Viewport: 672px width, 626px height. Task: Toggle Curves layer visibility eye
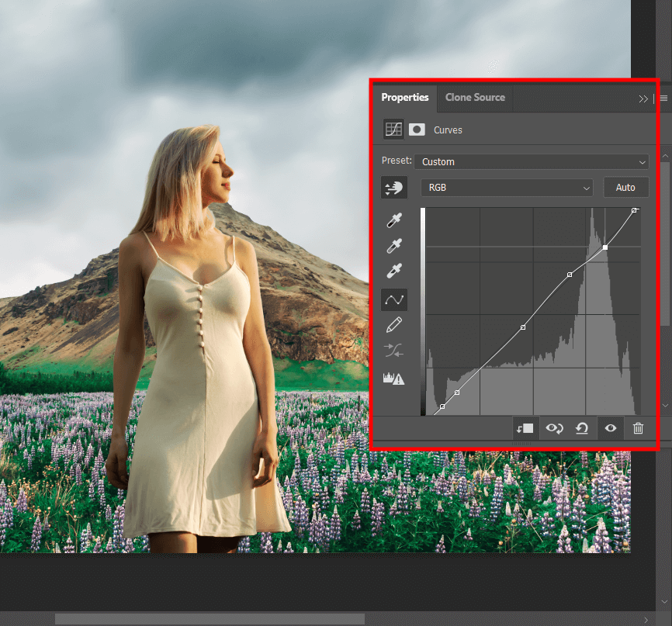point(610,428)
